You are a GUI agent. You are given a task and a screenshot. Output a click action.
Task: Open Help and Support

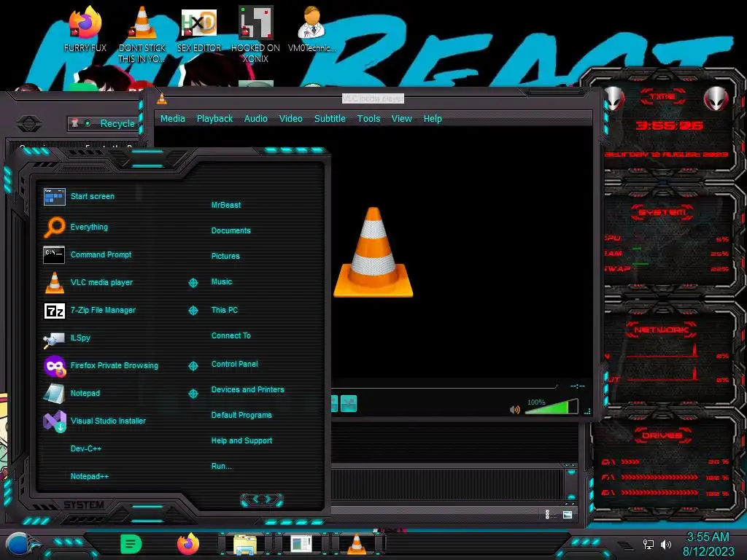241,441
